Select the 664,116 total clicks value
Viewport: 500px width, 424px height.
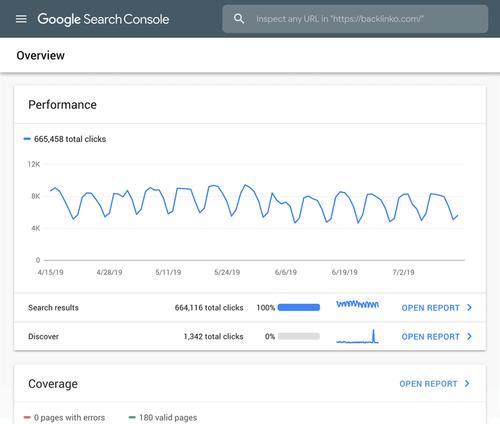click(x=209, y=308)
